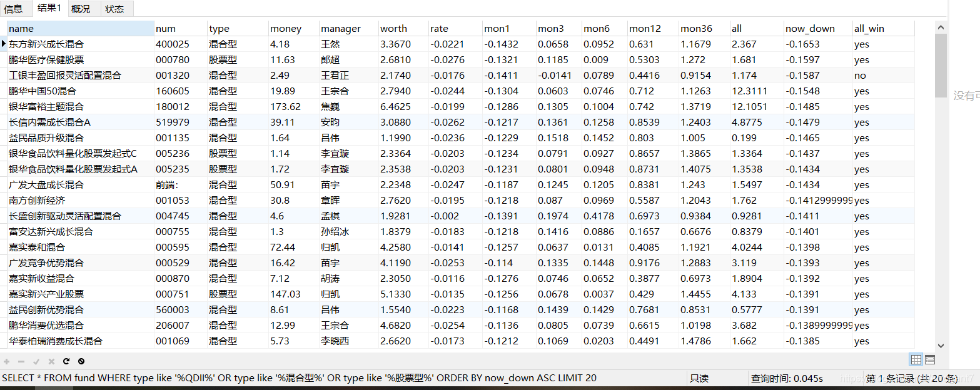This screenshot has height=390, width=980.
Task: Click the num column header
Action: pos(181,28)
